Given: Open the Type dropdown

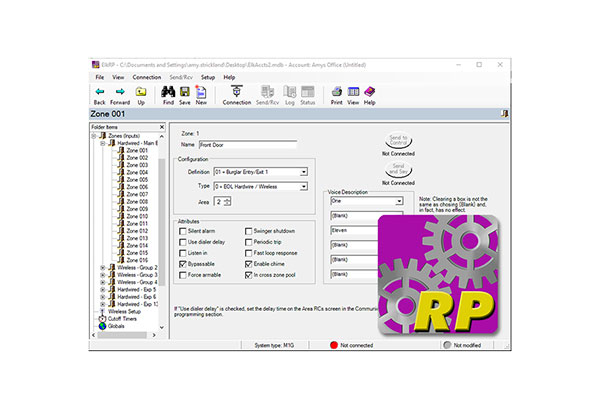Looking at the screenshot, I should (x=303, y=187).
